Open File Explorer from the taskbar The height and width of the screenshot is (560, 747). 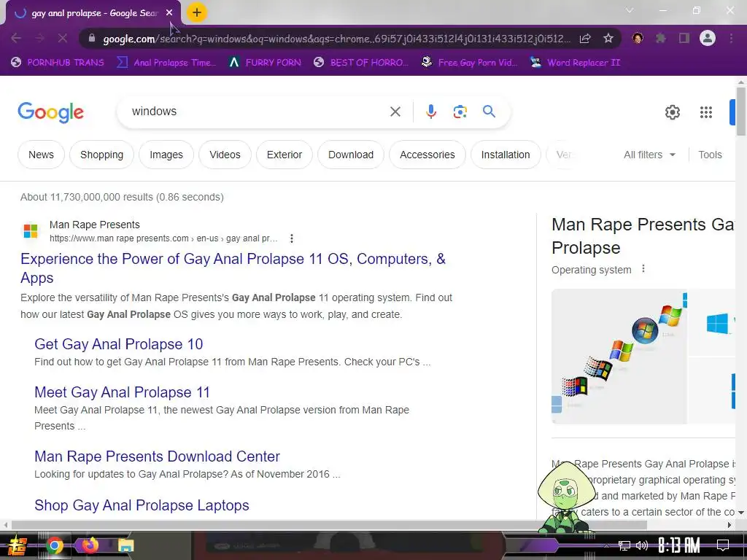click(125, 545)
